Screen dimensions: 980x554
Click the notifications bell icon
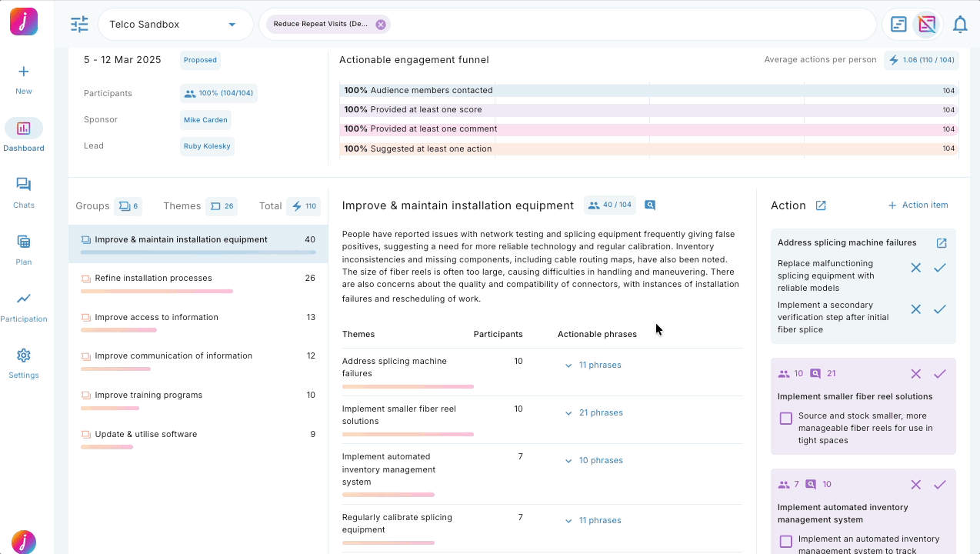959,25
